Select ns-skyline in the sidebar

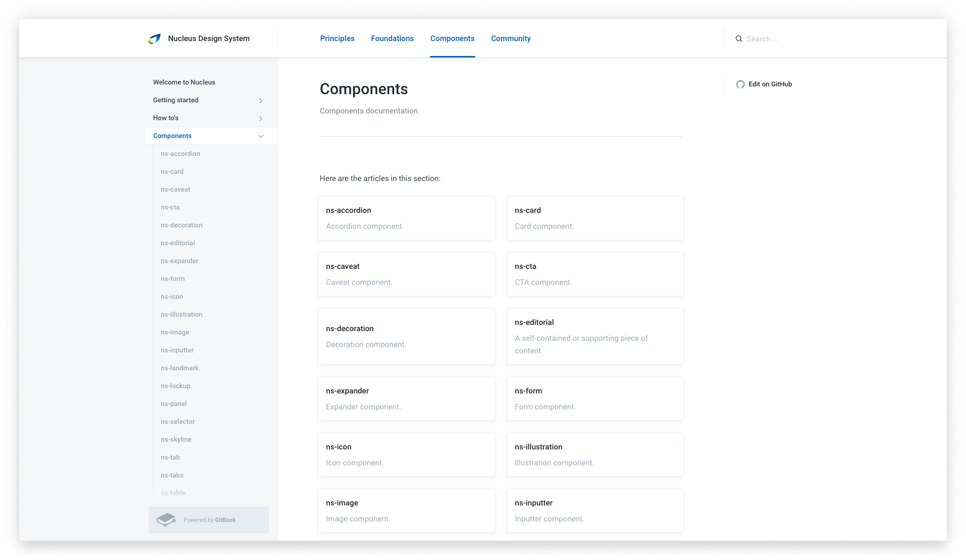click(176, 440)
